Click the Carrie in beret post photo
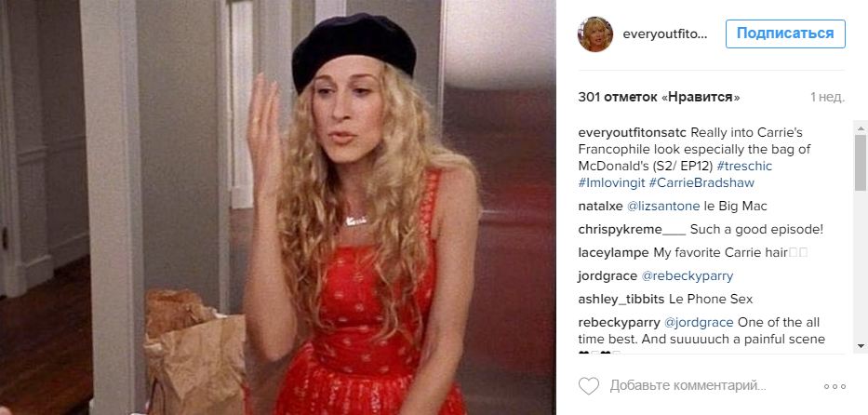This screenshot has width=868, height=415. 278,207
